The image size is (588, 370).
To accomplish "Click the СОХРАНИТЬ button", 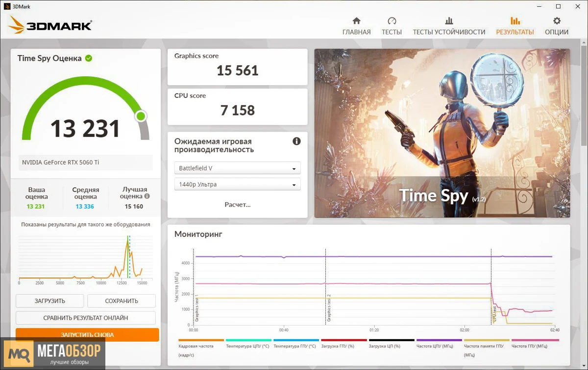I will (122, 301).
